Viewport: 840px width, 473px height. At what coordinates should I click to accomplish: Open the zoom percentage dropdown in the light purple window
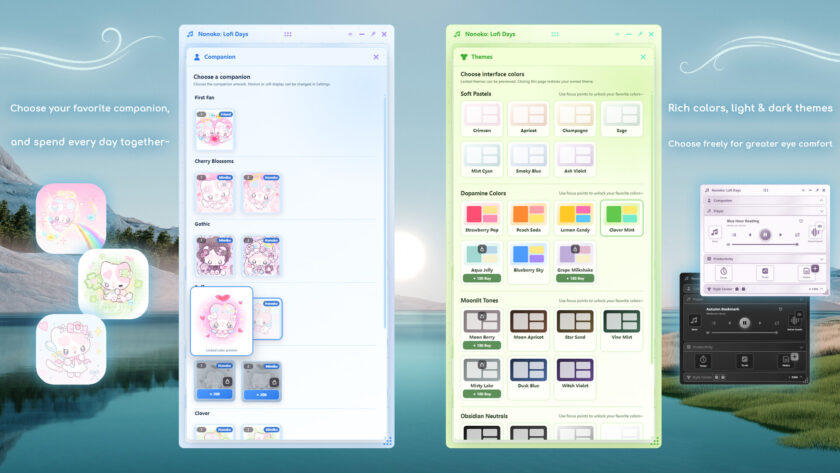pos(816,289)
